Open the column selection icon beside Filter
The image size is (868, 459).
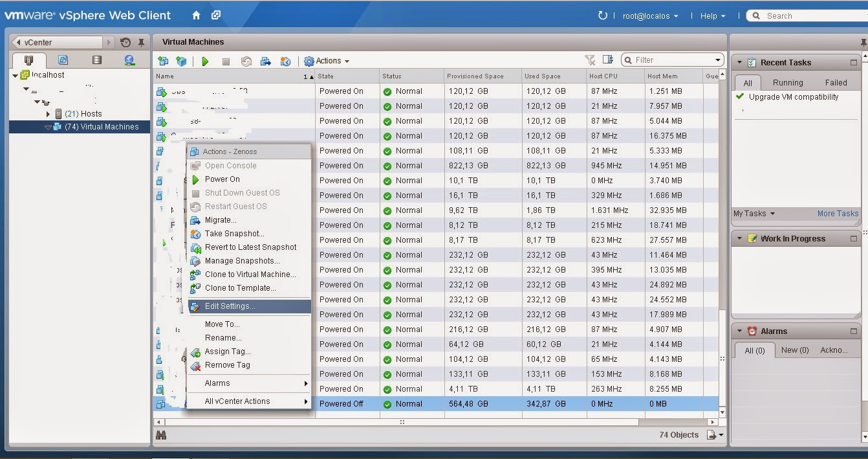tap(607, 60)
